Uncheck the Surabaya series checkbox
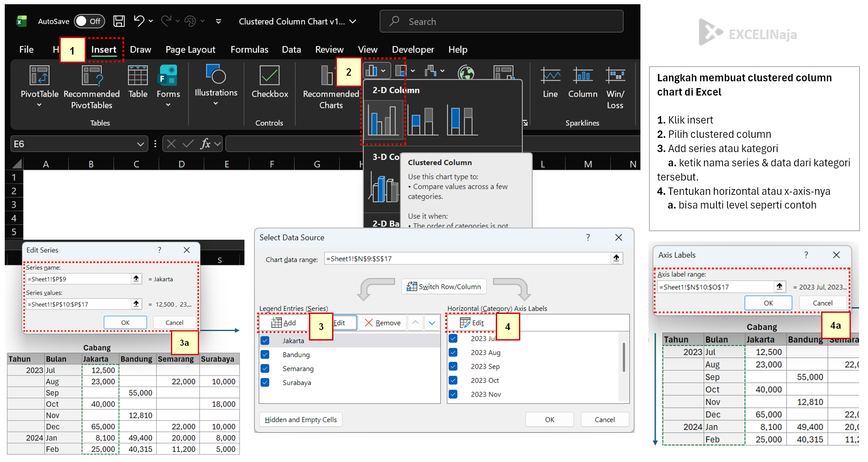Viewport: 868px width, 462px height. [x=265, y=382]
